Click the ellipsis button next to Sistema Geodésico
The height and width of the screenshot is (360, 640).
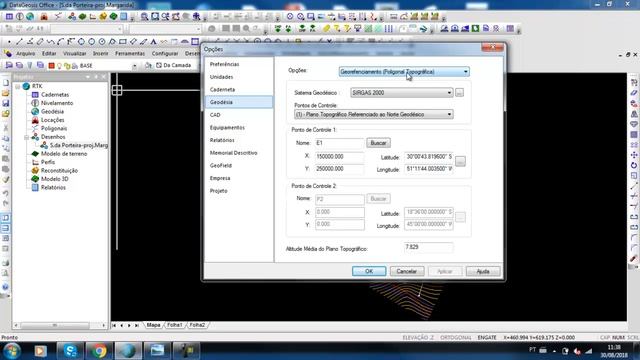coord(460,93)
